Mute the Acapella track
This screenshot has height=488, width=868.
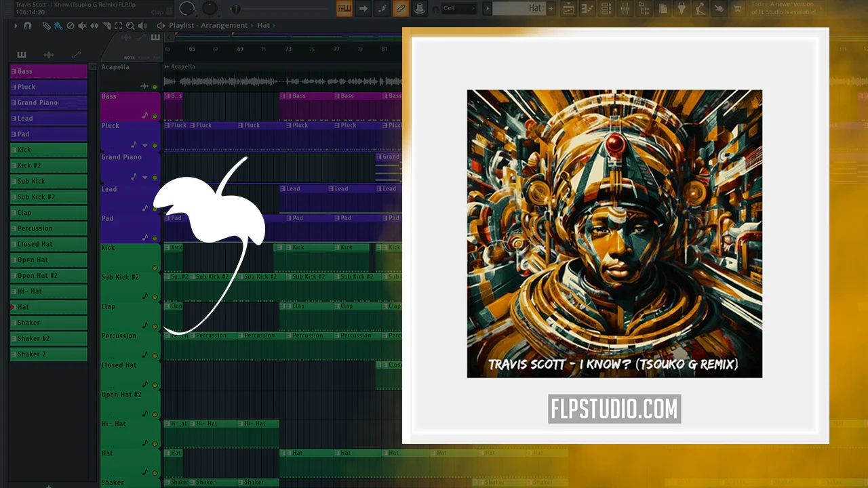pyautogui.click(x=155, y=87)
